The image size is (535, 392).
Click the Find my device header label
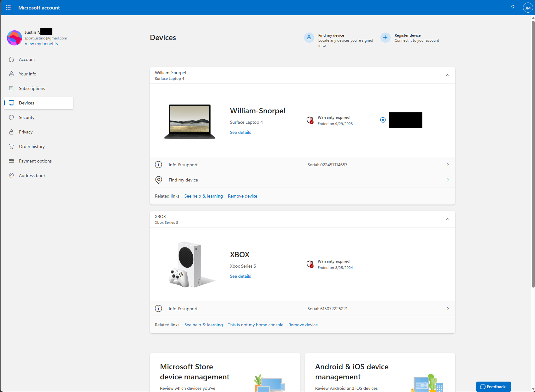click(331, 35)
